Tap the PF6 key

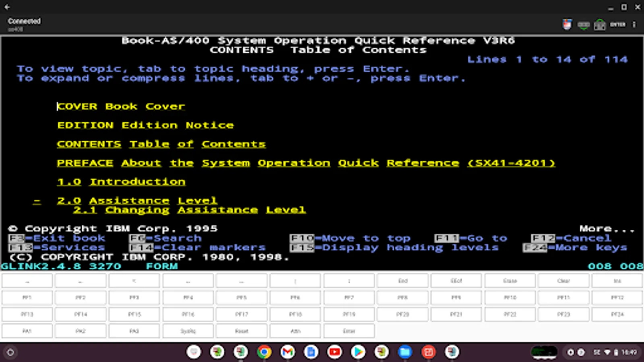pyautogui.click(x=295, y=298)
